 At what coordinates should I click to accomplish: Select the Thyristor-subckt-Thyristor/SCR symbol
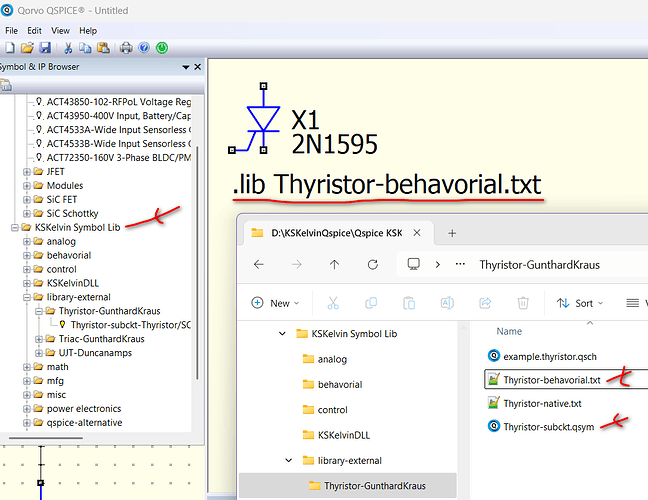click(x=131, y=325)
